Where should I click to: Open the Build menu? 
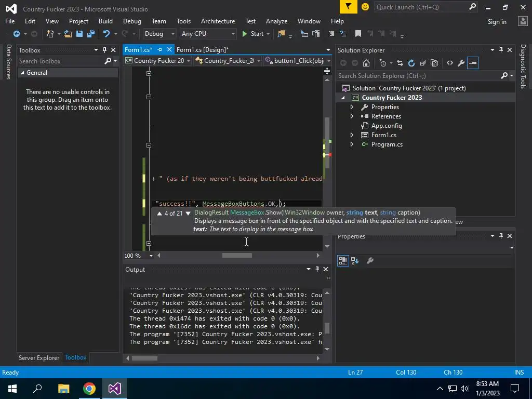[x=105, y=21]
